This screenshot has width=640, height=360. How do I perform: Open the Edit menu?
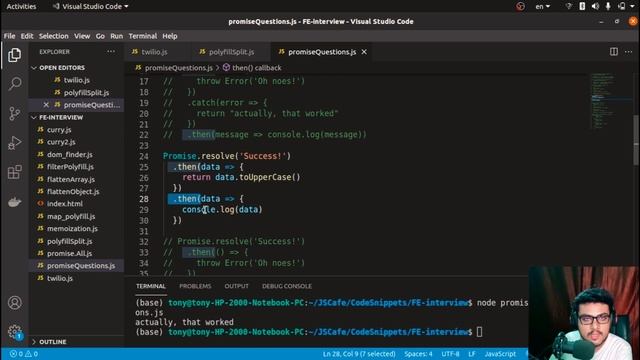27,36
